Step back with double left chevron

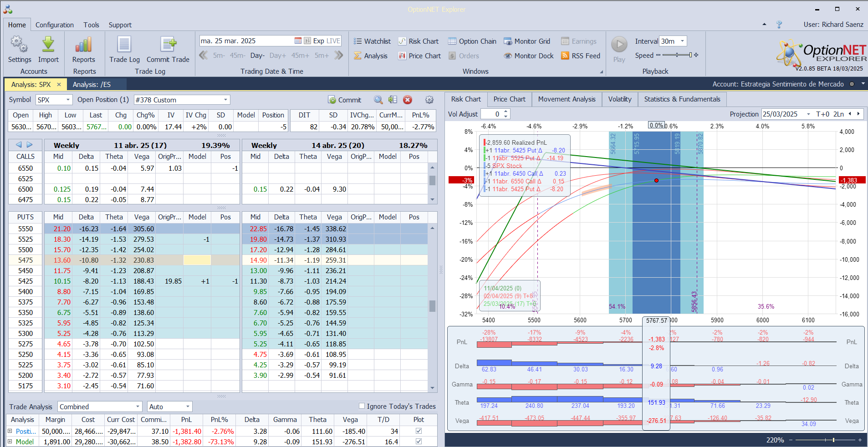click(204, 55)
